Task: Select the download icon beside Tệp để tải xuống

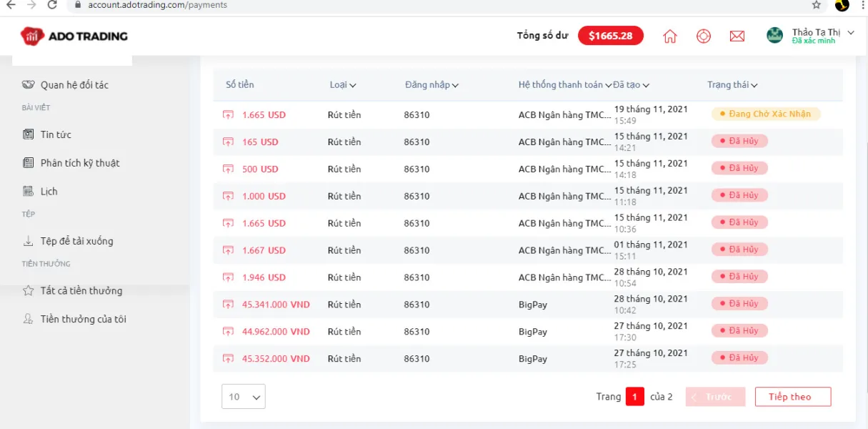Action: click(29, 241)
